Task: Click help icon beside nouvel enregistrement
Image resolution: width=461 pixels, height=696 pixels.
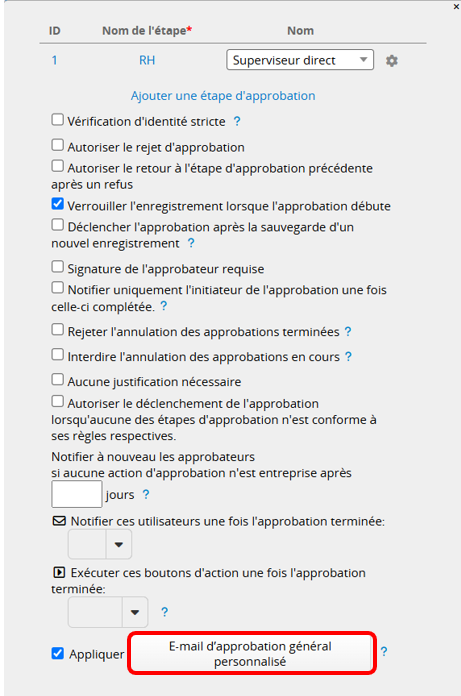Action: pos(191,243)
